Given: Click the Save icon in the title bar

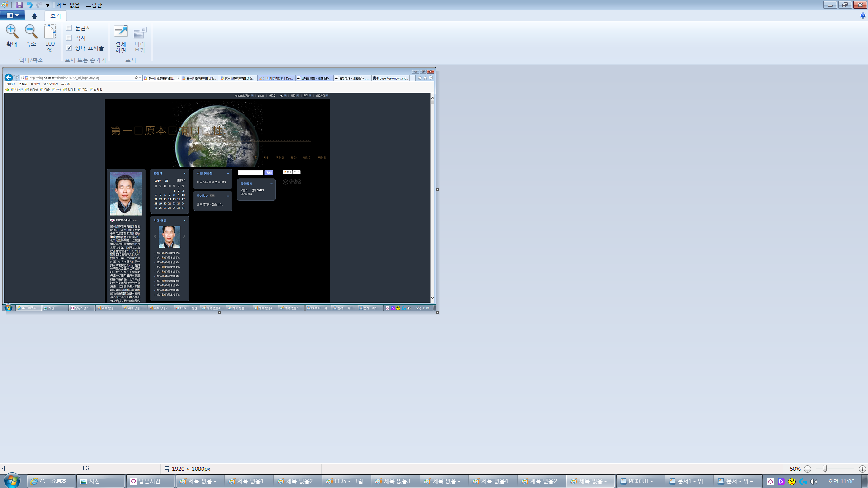Looking at the screenshot, I should click(19, 5).
